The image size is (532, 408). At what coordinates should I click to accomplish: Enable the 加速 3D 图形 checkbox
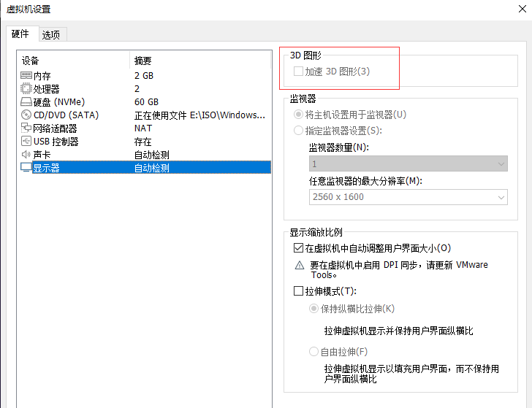[x=298, y=72]
